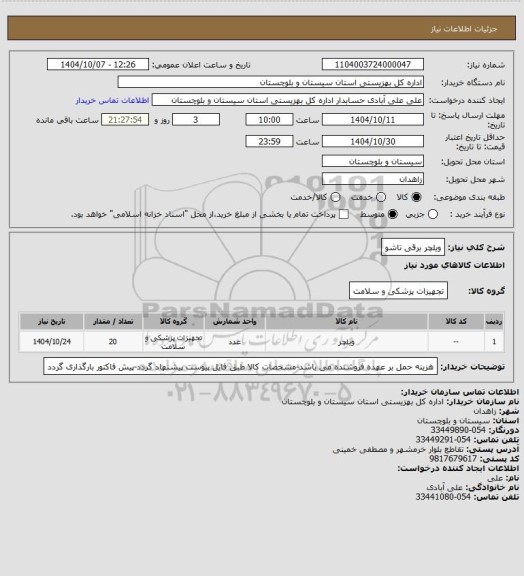524x576 pixels.
Task: Open the اطلاعات تماس خریدار link
Action: pos(112,100)
